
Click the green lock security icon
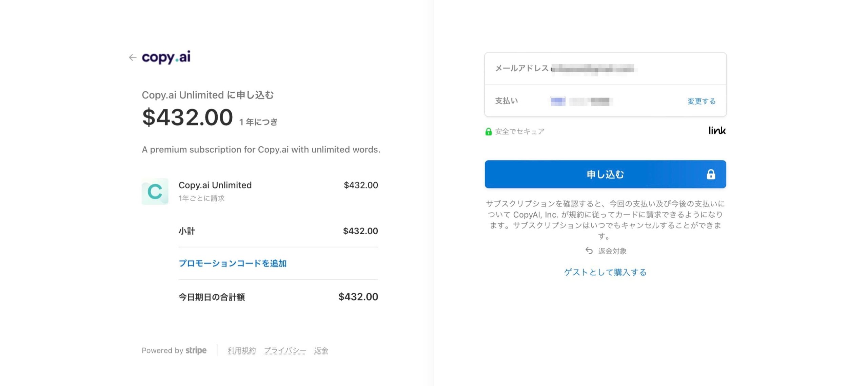tap(488, 131)
